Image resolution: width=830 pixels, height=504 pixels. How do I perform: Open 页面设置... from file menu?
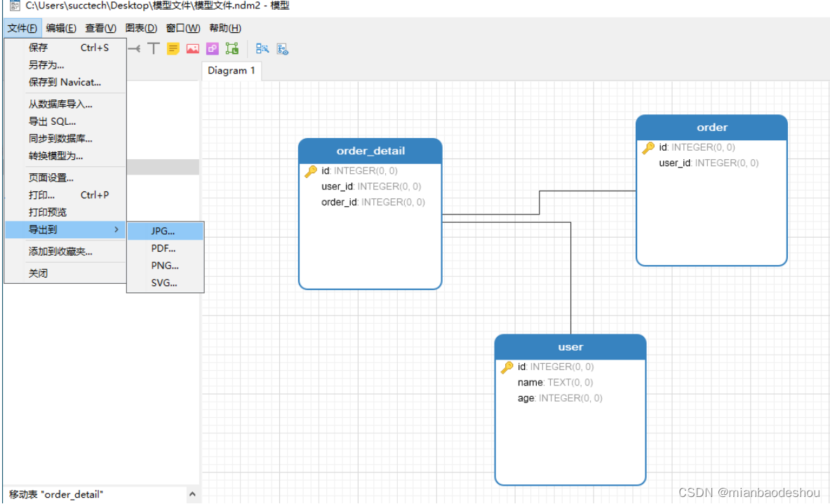click(65, 177)
